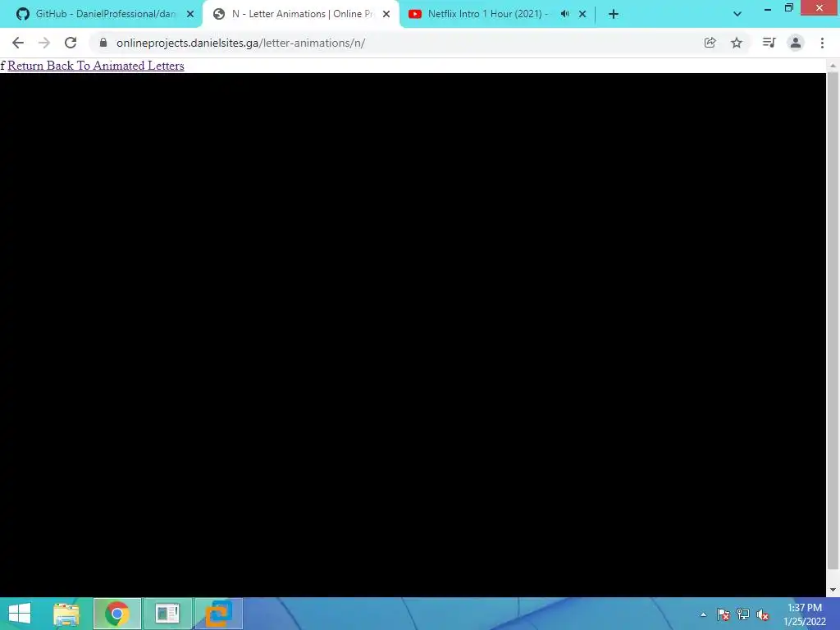Reload the current page

click(x=71, y=43)
